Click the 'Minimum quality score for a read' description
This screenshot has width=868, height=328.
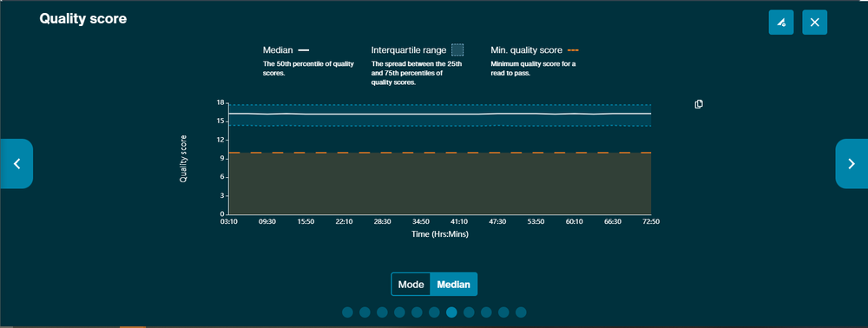tap(533, 69)
